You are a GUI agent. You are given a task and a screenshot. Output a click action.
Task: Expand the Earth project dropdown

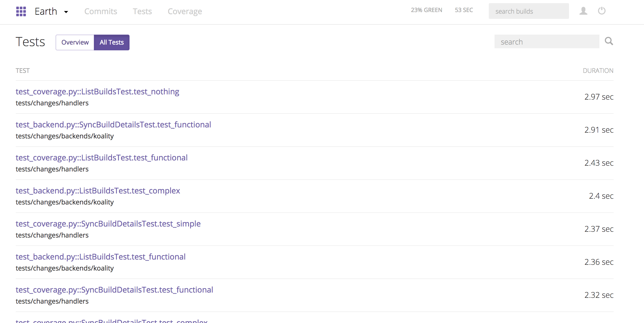(x=66, y=12)
